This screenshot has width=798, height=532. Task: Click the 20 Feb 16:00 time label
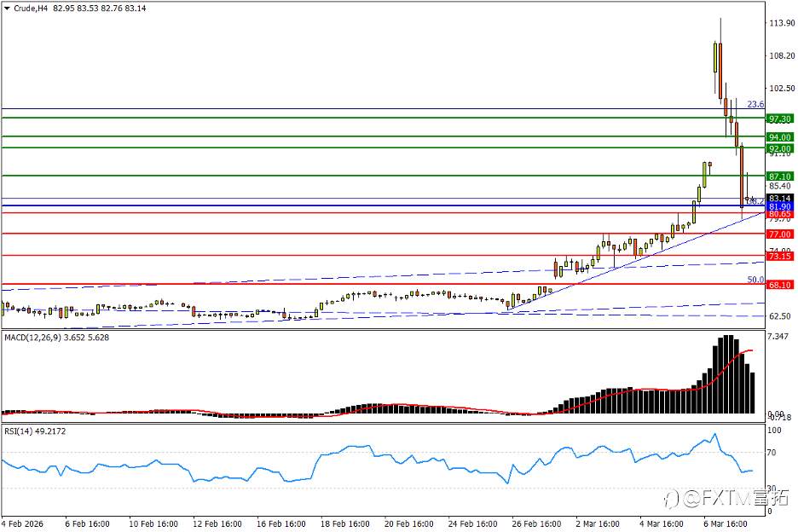(x=409, y=523)
